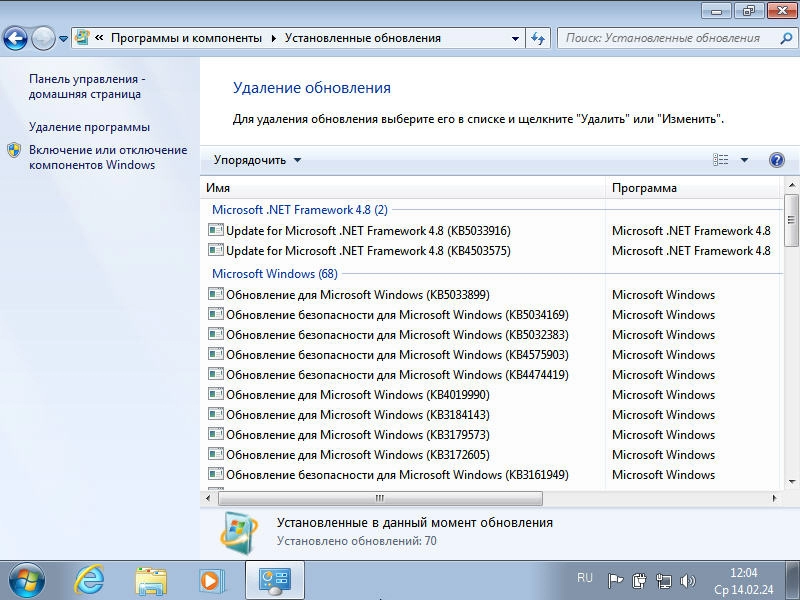
Task: Open the address bar history dropdown arrow
Action: pyautogui.click(x=516, y=38)
